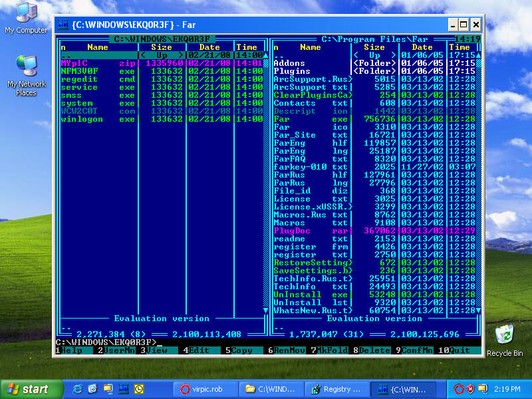Viewport: 532px width, 399px height.
Task: Open the Recycle Bin desktop icon
Action: [x=505, y=340]
